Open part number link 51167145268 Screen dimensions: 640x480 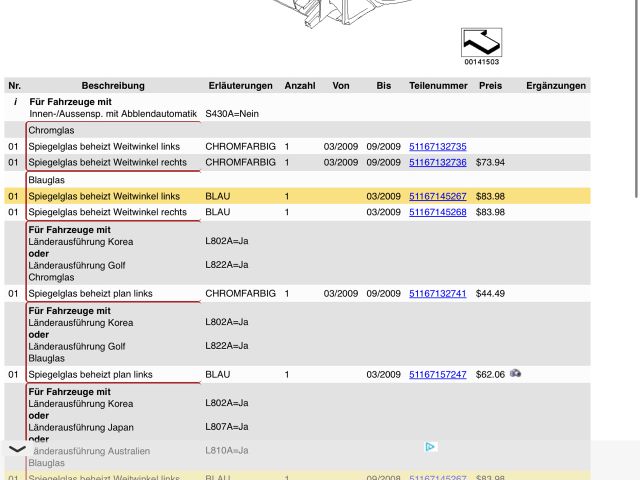(x=437, y=212)
